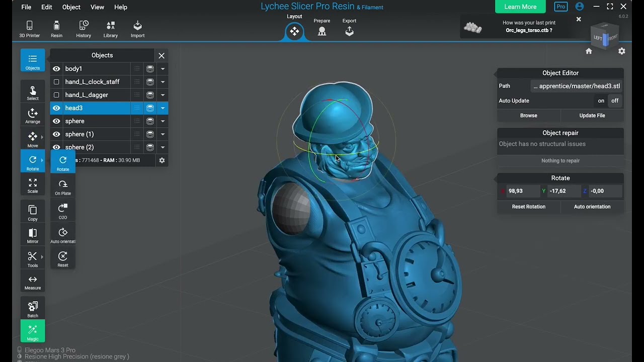644x362 pixels.
Task: Open the Objects panel gear settings
Action: (x=162, y=160)
